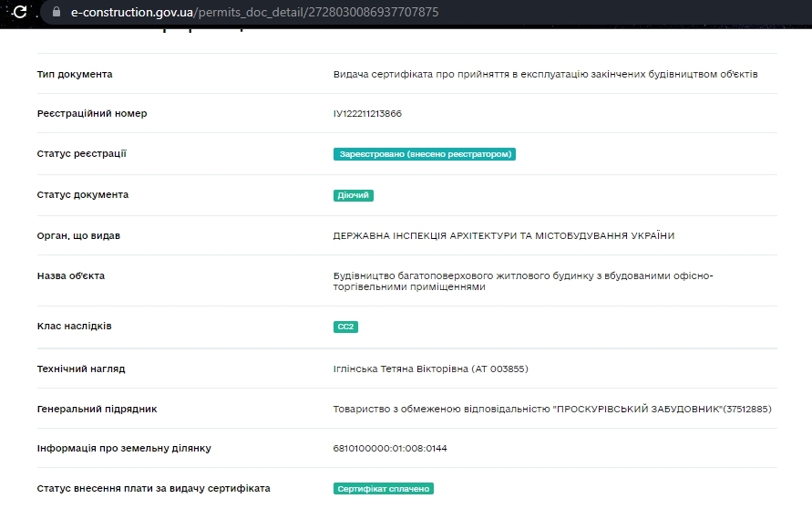Click the document type value 'Видача сертифіката…'
The width and height of the screenshot is (812, 509).
pos(545,74)
